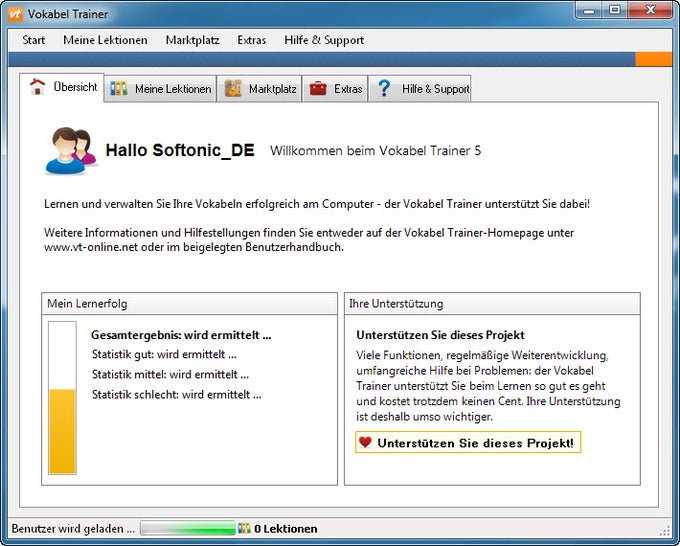Click the house icon on Übersicht tab
The image size is (680, 546).
tap(37, 87)
